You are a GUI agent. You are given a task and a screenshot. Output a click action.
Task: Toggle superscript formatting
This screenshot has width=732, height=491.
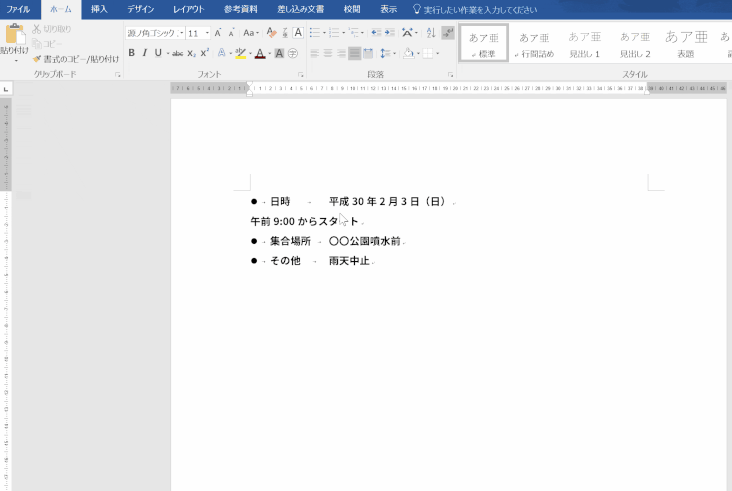(204, 53)
